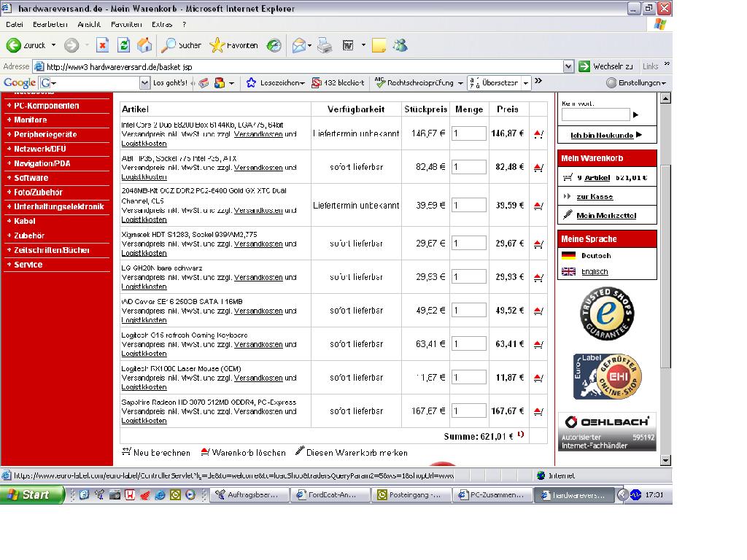The height and width of the screenshot is (560, 747).
Task: Open the Mail button dropdown arrow
Action: click(x=309, y=46)
